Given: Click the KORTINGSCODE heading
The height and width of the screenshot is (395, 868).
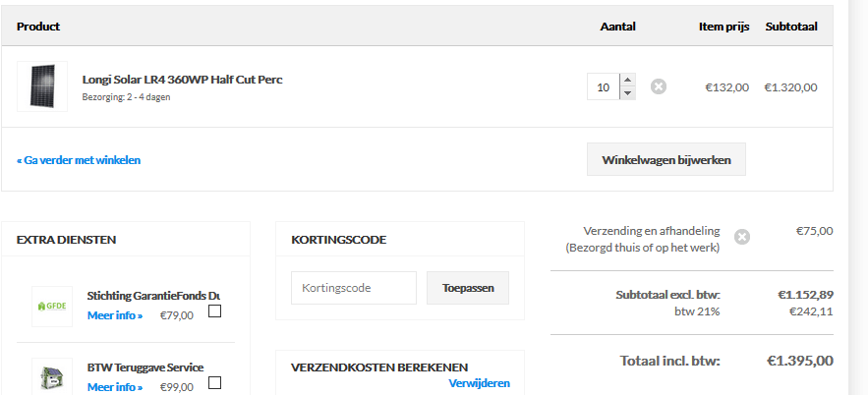Looking at the screenshot, I should [339, 240].
